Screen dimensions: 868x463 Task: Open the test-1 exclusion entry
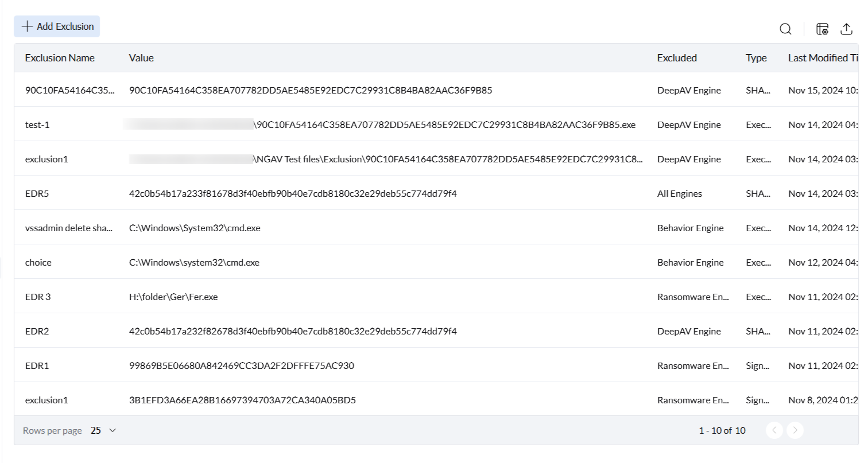tap(37, 125)
